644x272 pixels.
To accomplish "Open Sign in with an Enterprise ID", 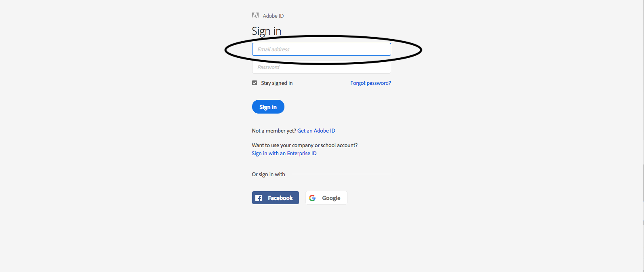I will [284, 154].
